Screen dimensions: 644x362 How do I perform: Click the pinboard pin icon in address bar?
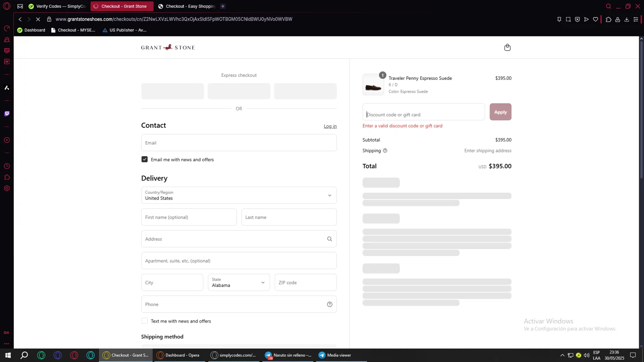559,19
